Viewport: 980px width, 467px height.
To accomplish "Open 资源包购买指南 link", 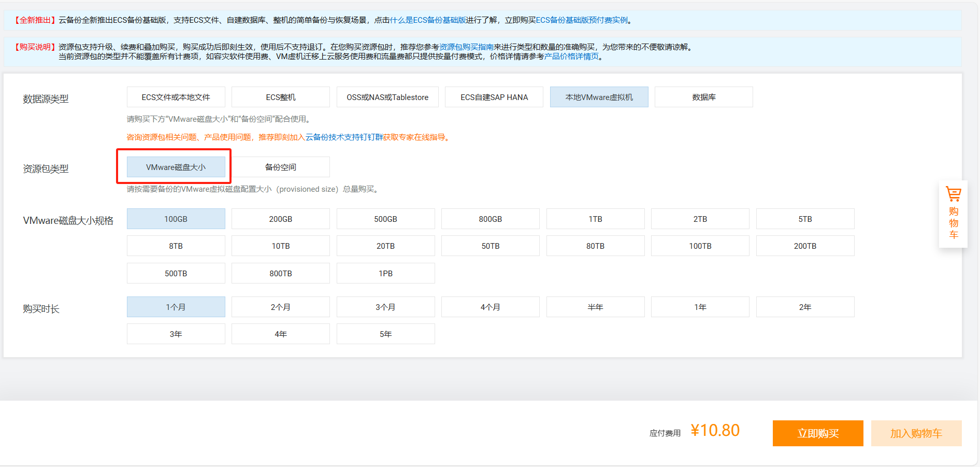I will tap(466, 47).
